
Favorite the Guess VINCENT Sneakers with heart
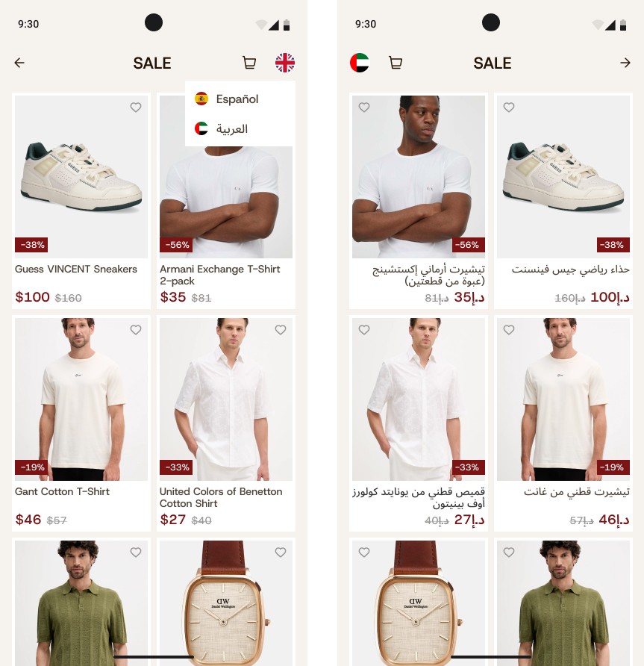tap(136, 107)
